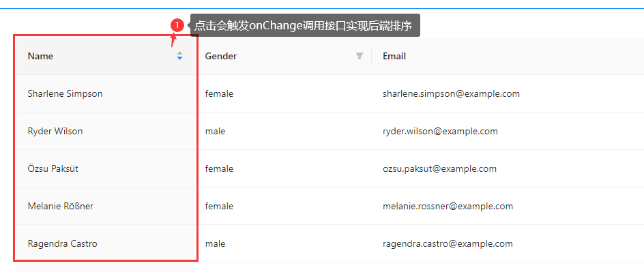Screen dimensions: 644x272
Task: Click the Name column header
Action: click(106, 56)
